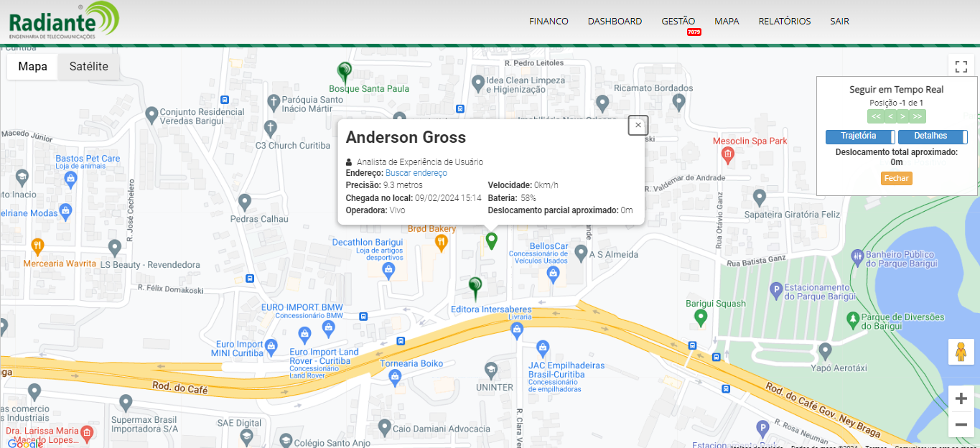Zoom in on the map

[961, 398]
